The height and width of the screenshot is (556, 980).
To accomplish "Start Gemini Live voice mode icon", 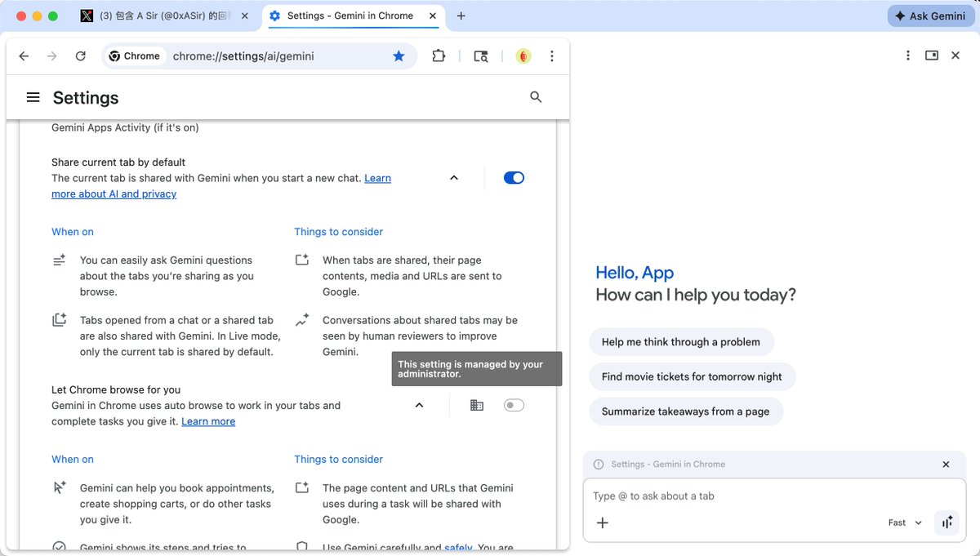I will click(x=947, y=523).
